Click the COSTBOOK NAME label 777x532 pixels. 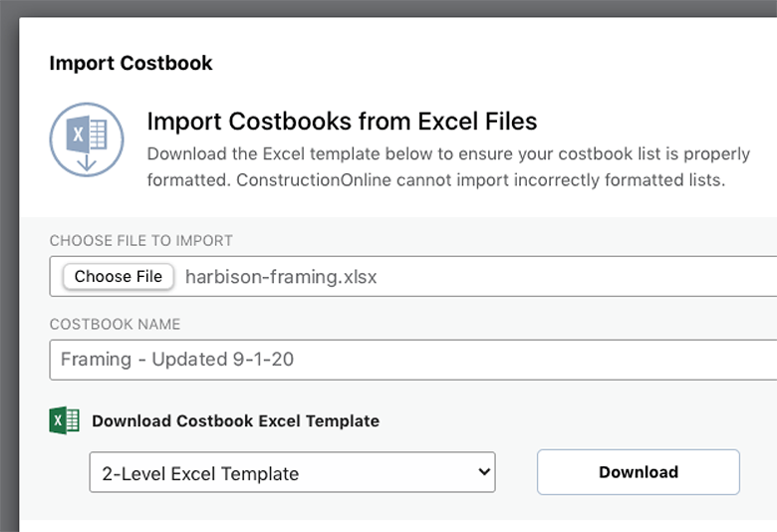tap(115, 324)
